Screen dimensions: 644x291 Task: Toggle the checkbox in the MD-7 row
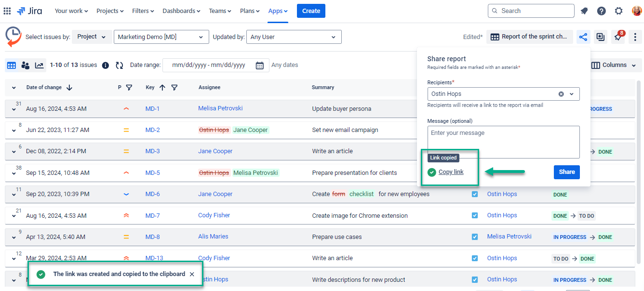tap(475, 215)
